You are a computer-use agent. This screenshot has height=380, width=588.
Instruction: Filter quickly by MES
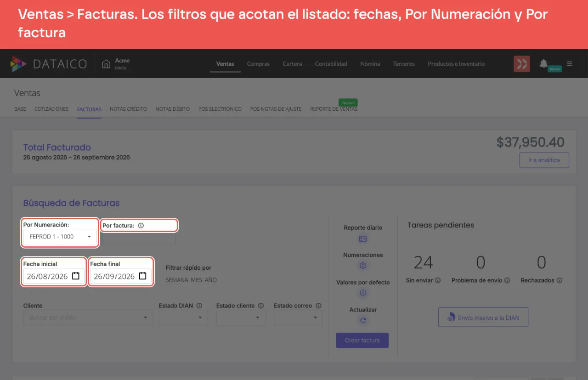[197, 280]
